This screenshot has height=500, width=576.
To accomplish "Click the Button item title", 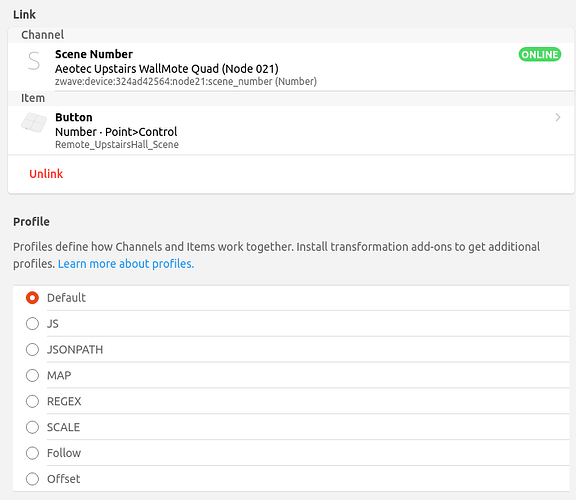I will [74, 117].
